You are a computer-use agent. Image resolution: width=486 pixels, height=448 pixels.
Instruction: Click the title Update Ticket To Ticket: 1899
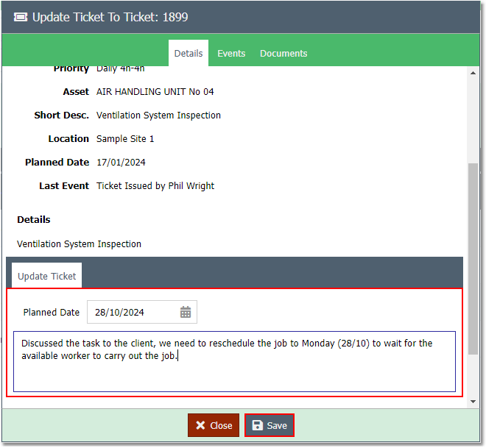tap(110, 17)
